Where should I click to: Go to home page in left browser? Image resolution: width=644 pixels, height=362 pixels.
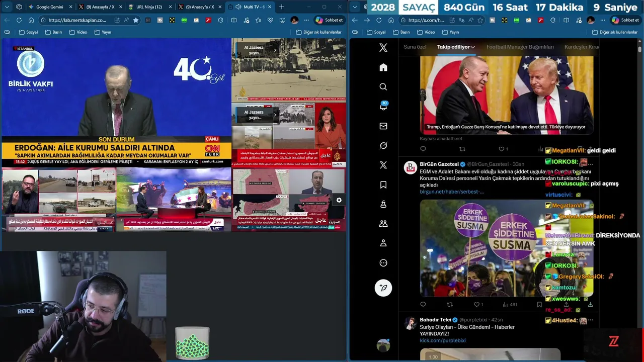click(31, 20)
